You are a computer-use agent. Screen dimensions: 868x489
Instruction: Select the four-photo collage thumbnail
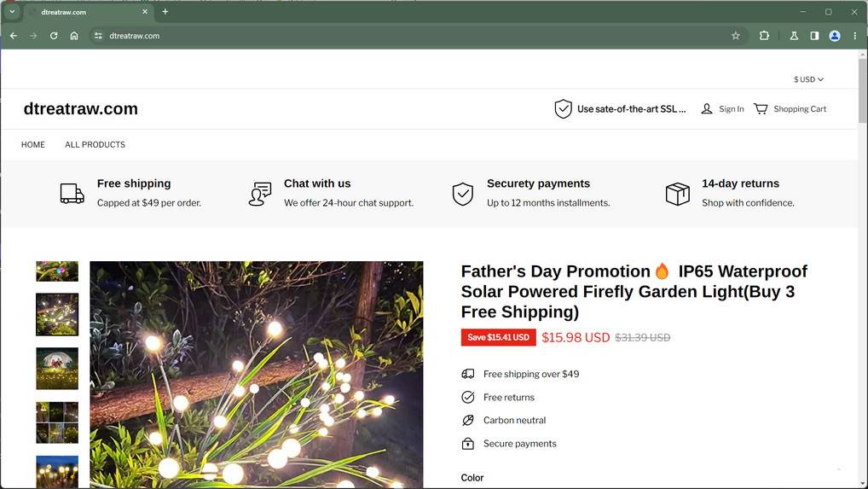coord(57,422)
